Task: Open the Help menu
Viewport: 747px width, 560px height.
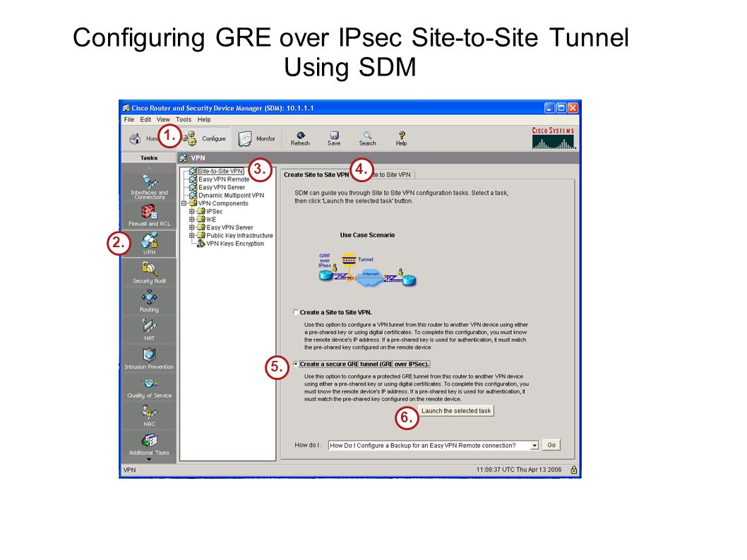Action: (x=204, y=119)
